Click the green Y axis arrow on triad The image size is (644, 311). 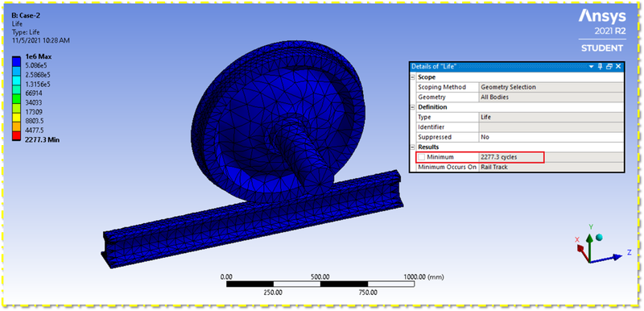(589, 247)
